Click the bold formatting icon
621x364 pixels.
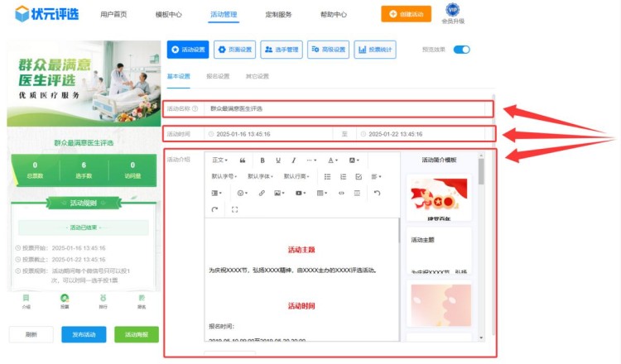tap(262, 160)
